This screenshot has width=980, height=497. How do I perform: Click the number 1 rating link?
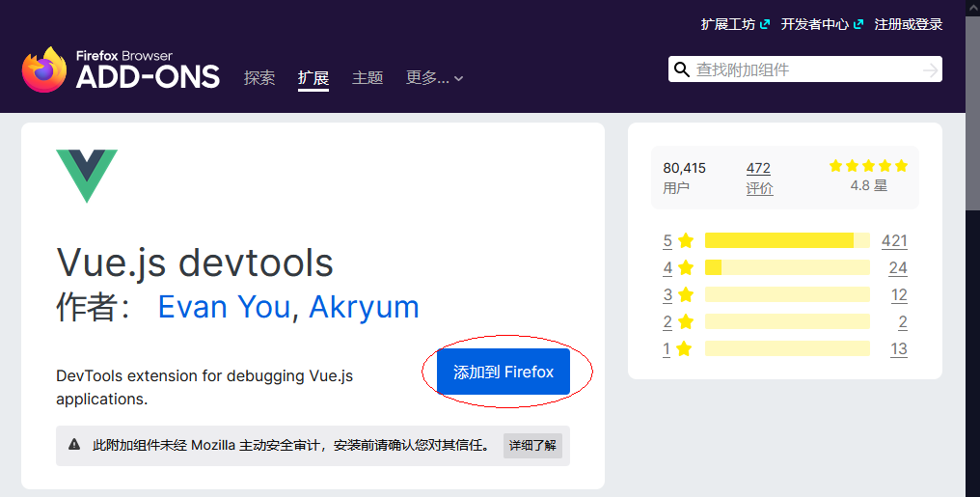(x=667, y=348)
